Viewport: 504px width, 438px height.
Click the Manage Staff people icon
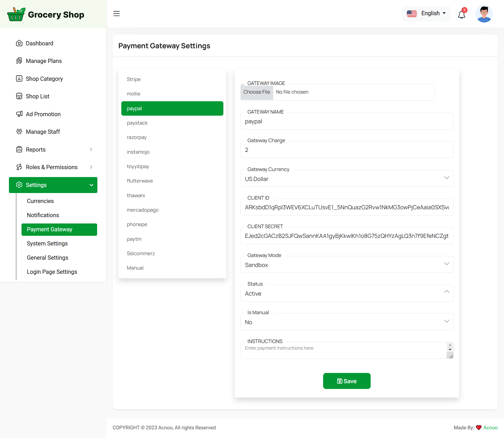pos(19,132)
